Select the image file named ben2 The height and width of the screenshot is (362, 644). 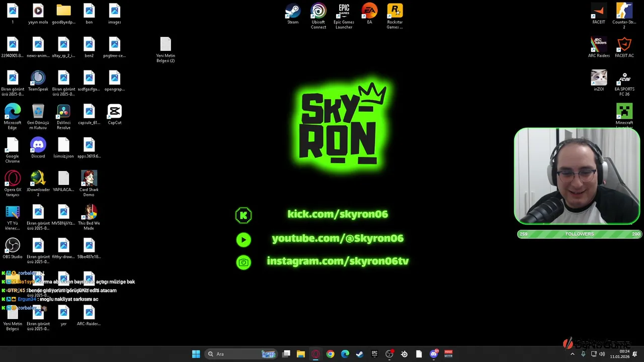[x=89, y=47]
